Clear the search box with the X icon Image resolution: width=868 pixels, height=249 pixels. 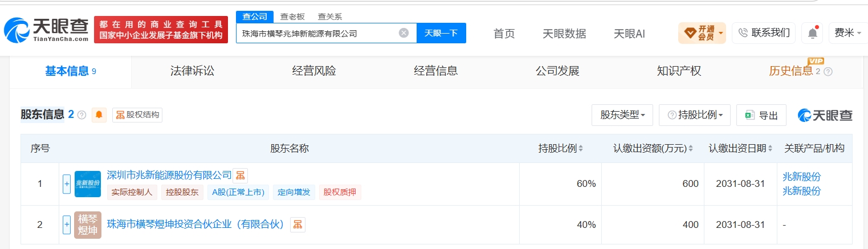pos(404,33)
